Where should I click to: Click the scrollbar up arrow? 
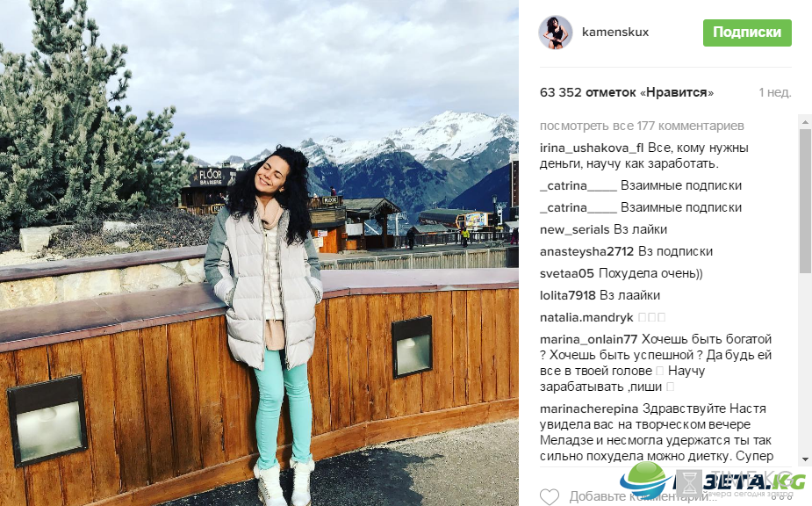tap(805, 122)
